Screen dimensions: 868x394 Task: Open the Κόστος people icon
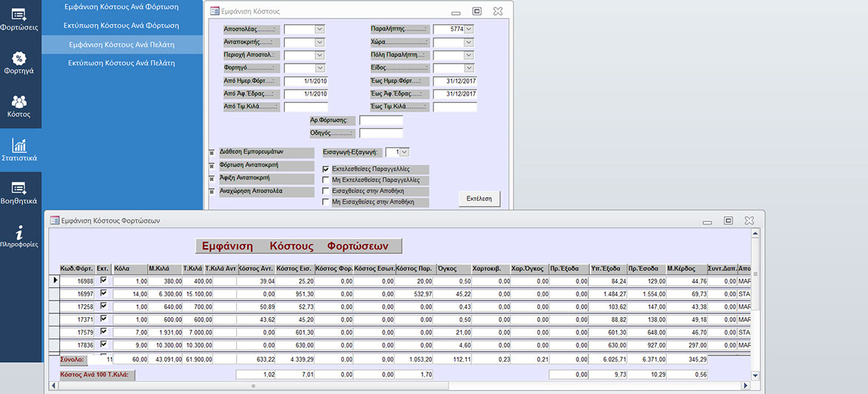click(x=19, y=102)
